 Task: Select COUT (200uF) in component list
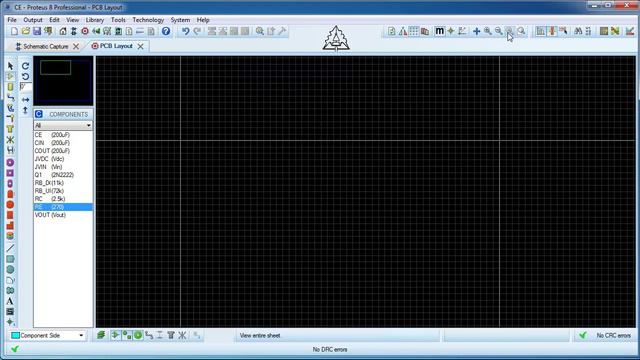pyautogui.click(x=63, y=151)
